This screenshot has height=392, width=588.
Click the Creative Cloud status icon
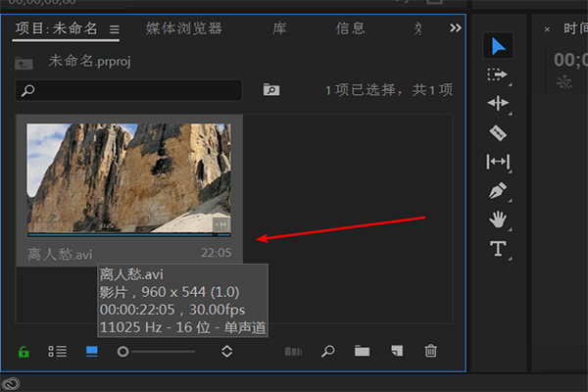click(x=11, y=384)
